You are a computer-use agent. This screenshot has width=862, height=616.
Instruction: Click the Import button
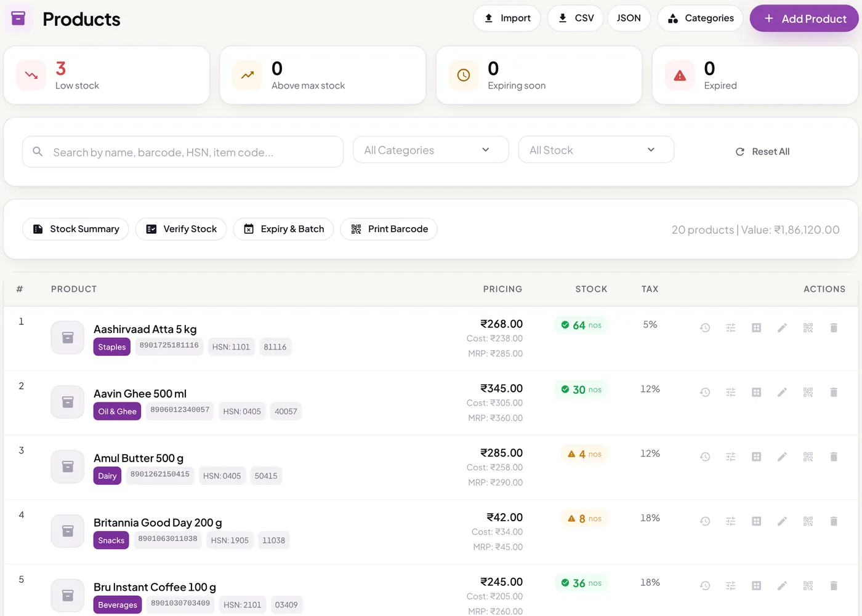(507, 18)
